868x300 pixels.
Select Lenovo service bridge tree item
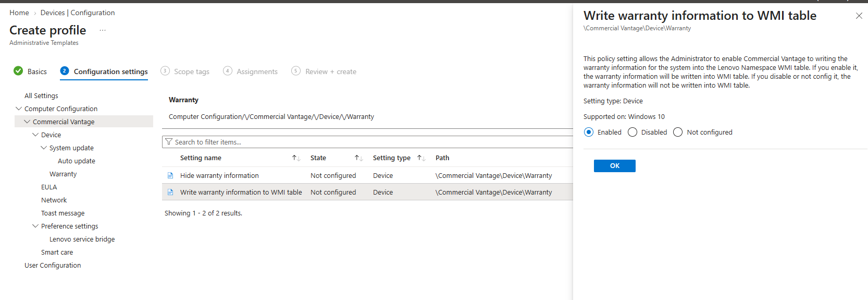pos(82,239)
